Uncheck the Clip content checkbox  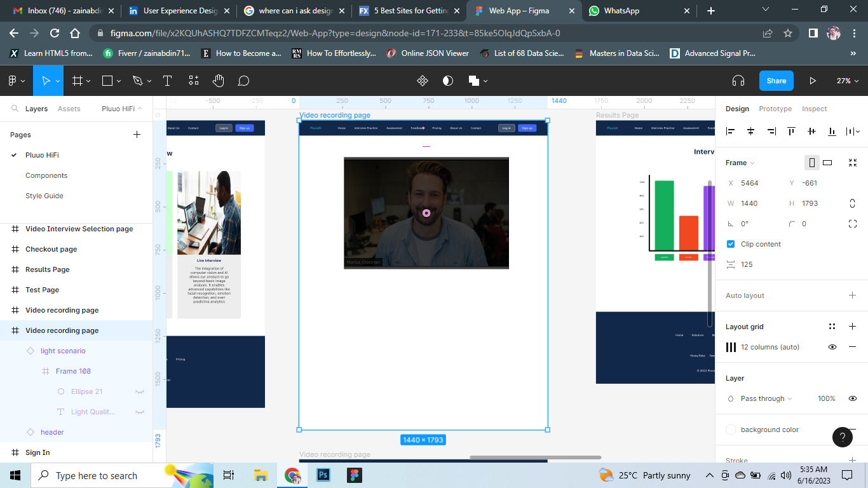point(731,244)
